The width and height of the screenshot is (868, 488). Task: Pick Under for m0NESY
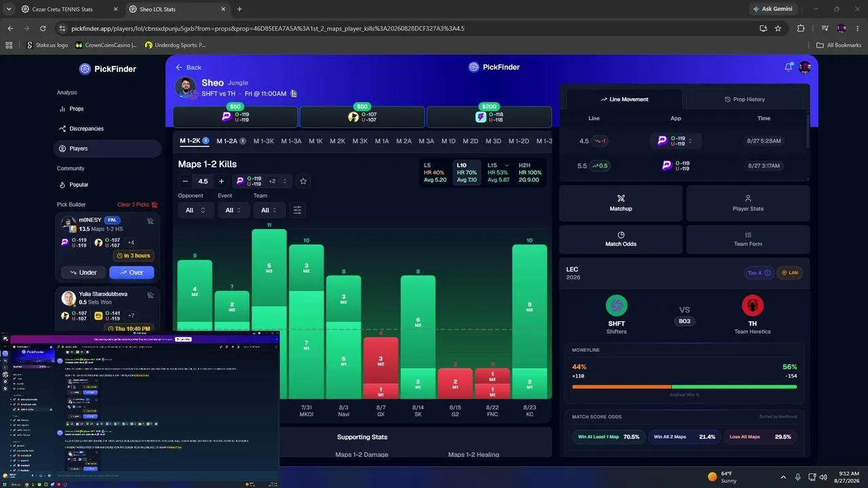[x=83, y=272]
